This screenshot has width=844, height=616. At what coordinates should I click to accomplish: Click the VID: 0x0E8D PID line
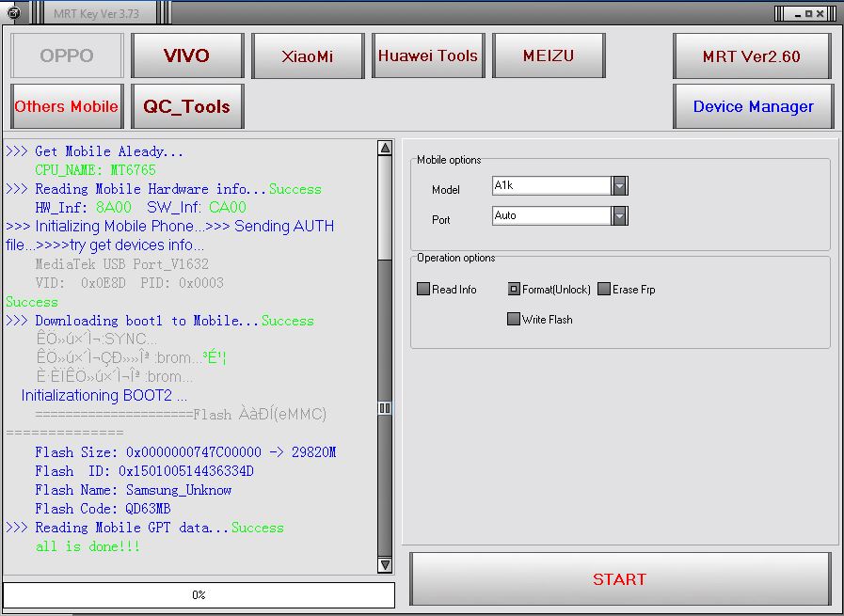tap(129, 283)
